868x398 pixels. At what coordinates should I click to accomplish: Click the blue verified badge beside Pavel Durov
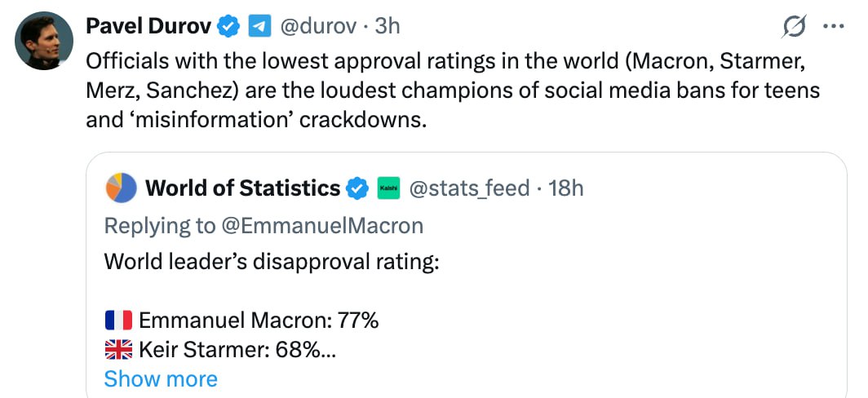(x=228, y=26)
